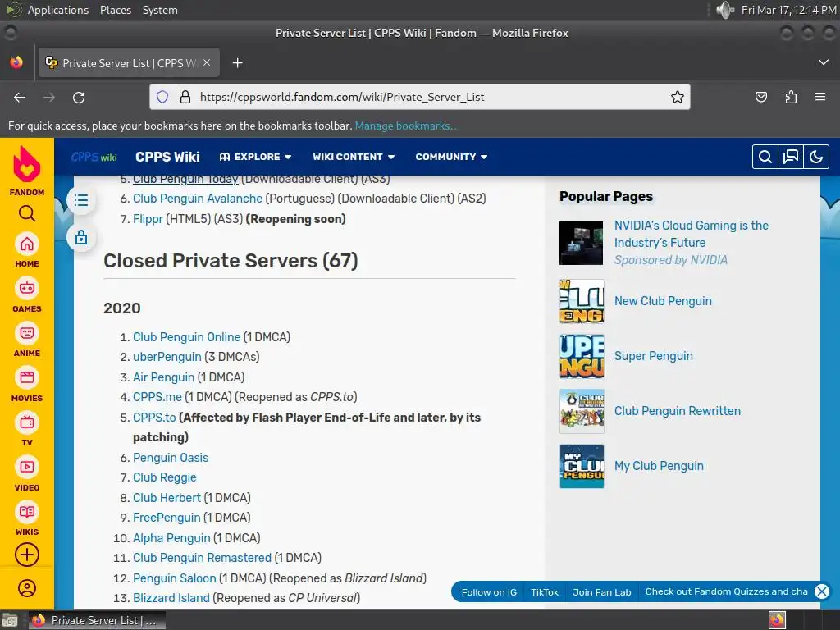Click the show desktop taskbar icon
The image size is (840, 630).
pyautogui.click(x=10, y=620)
